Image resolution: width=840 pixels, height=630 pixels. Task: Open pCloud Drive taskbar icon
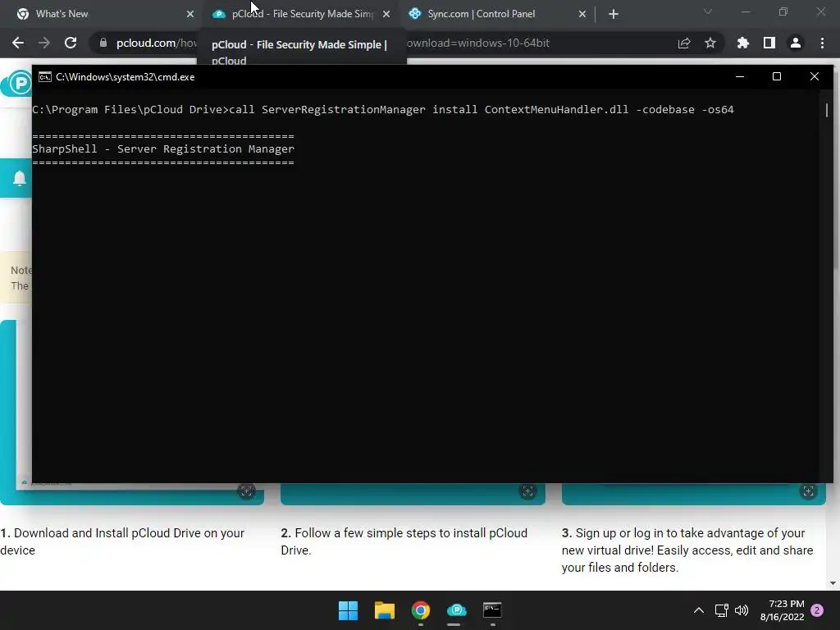[x=456, y=610]
